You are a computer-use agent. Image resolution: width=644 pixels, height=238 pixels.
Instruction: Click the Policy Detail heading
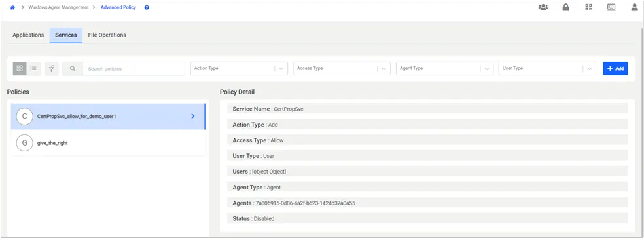(x=238, y=92)
